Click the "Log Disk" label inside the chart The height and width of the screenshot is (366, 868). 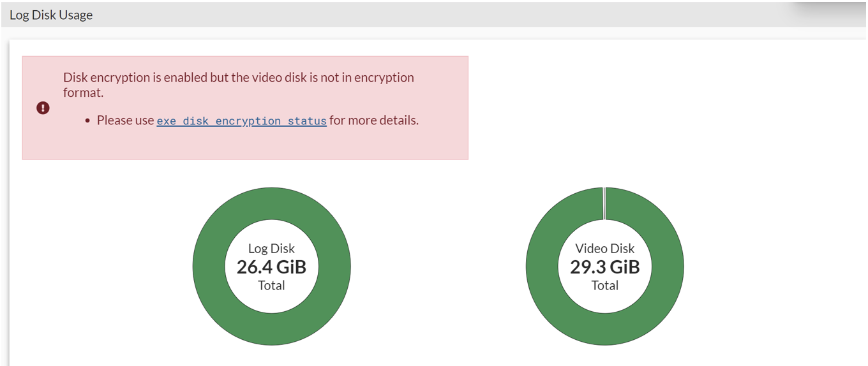[271, 249]
